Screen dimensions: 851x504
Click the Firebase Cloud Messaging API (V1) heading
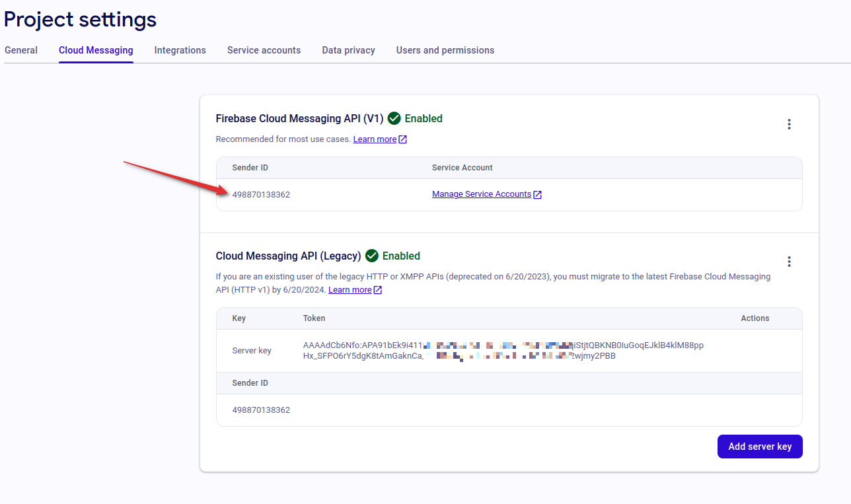[x=299, y=119]
